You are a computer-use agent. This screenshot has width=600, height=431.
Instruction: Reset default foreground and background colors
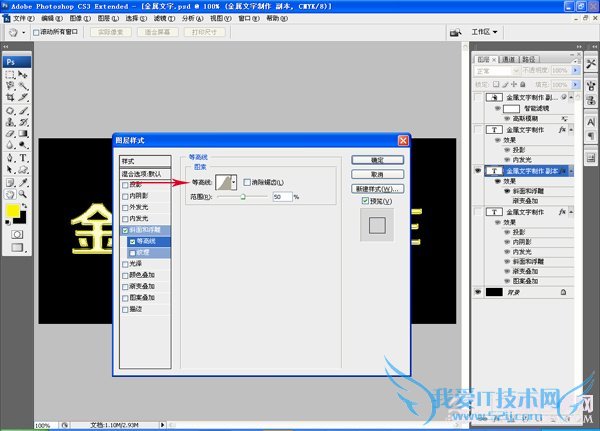(8, 222)
